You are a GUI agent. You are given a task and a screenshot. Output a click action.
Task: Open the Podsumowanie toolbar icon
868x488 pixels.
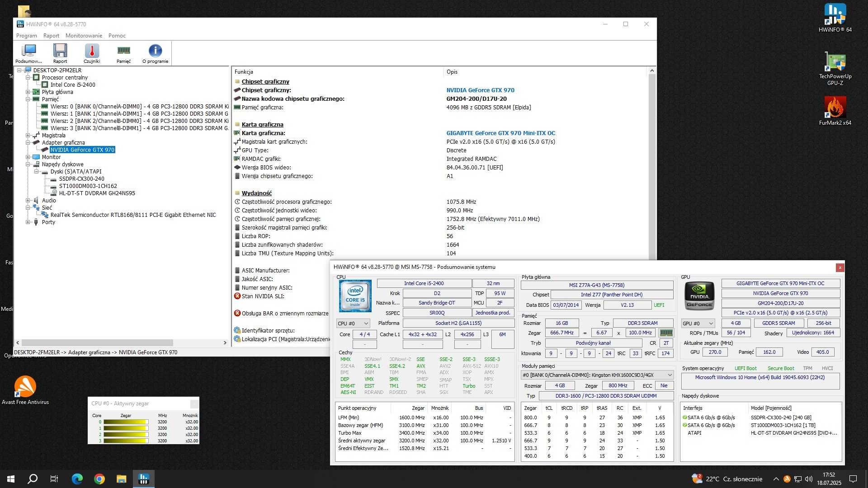tap(28, 53)
